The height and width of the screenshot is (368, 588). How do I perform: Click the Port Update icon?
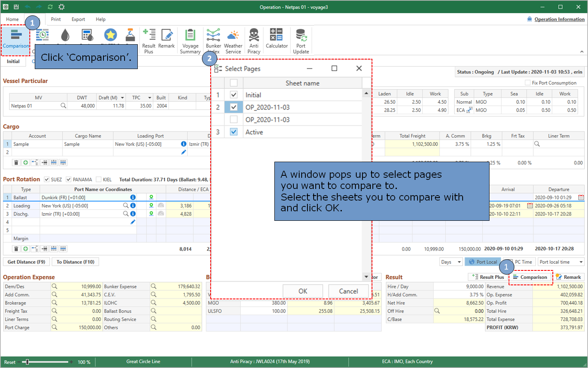click(x=301, y=41)
